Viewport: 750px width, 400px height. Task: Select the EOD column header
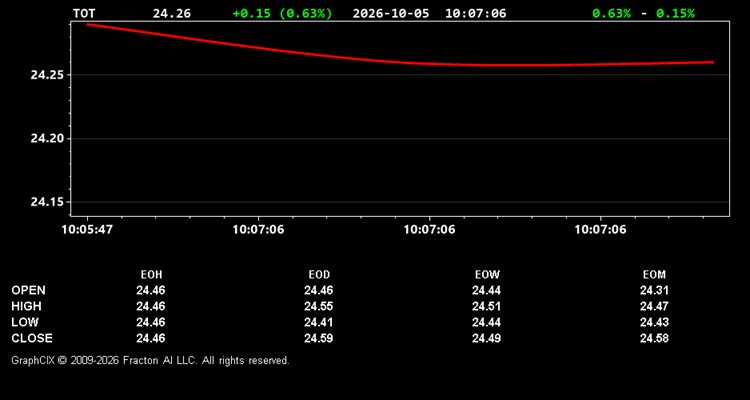pos(319,275)
